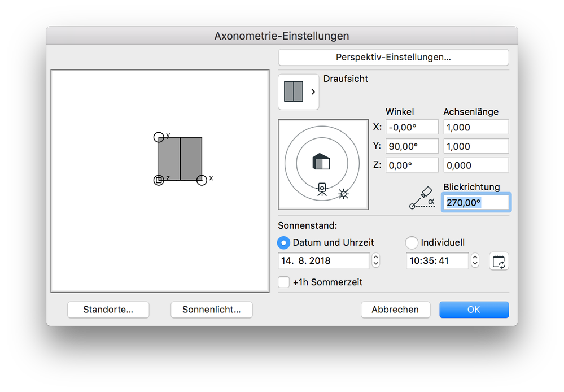Click the sun icon in the orbit circle
Viewport: 564px width, 392px height.
point(343,194)
